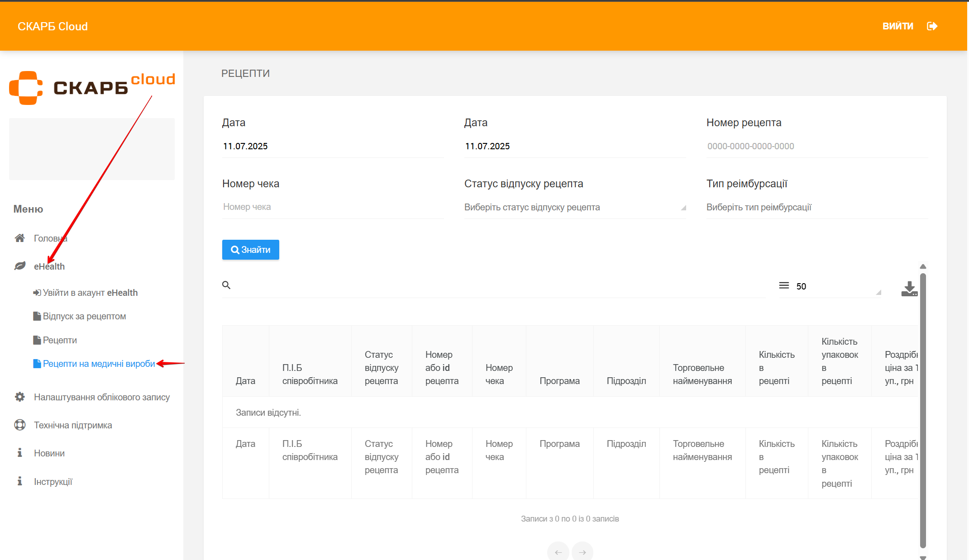Viewport: 969px width, 560px height.
Task: Click the gear icon for account settings
Action: 19,397
